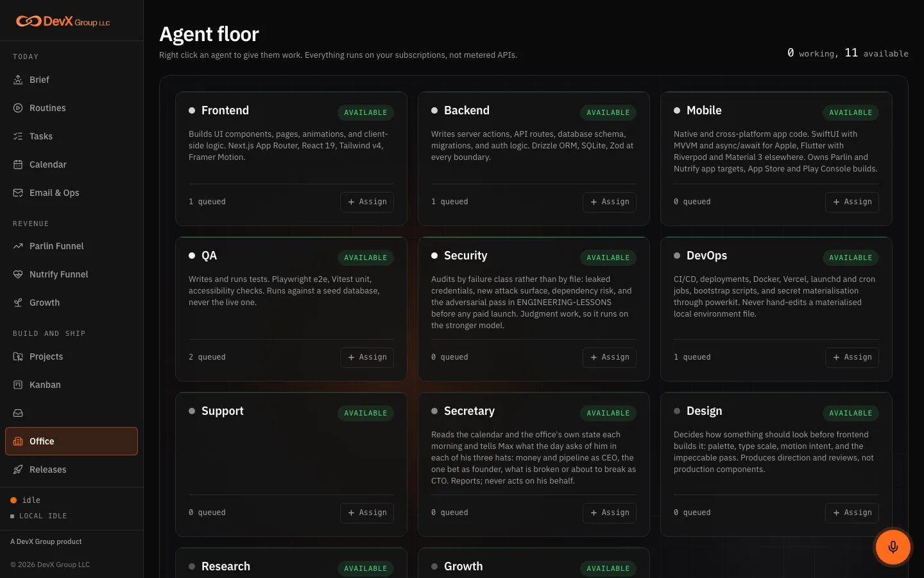Screen dimensions: 924x578
Task: Assign work to the Security agent
Action: coord(610,357)
